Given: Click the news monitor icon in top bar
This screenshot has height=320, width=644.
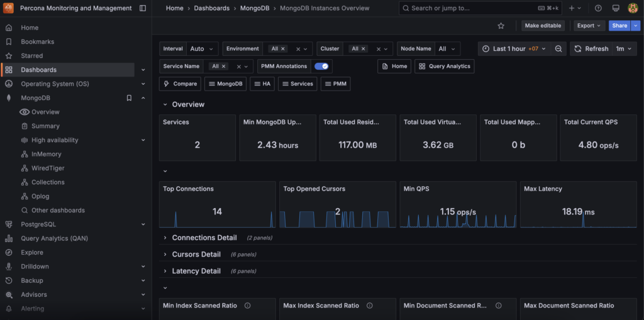Looking at the screenshot, I should point(615,8).
